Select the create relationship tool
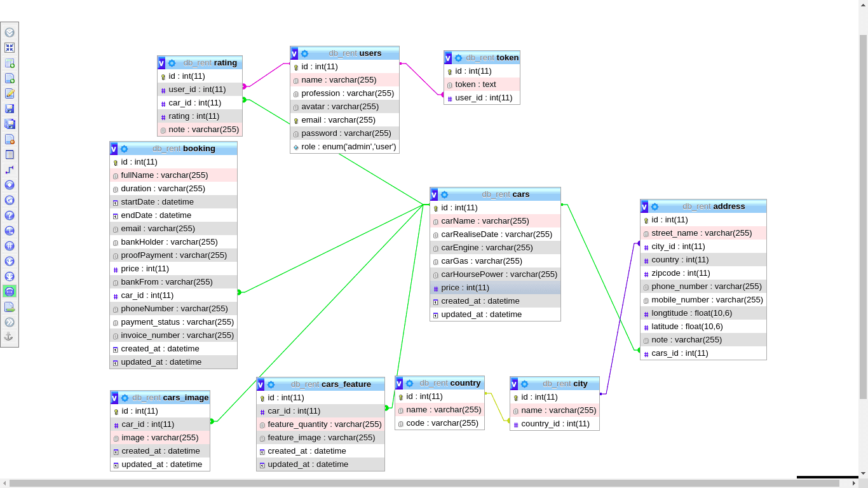The height and width of the screenshot is (488, 868). coord(10,170)
